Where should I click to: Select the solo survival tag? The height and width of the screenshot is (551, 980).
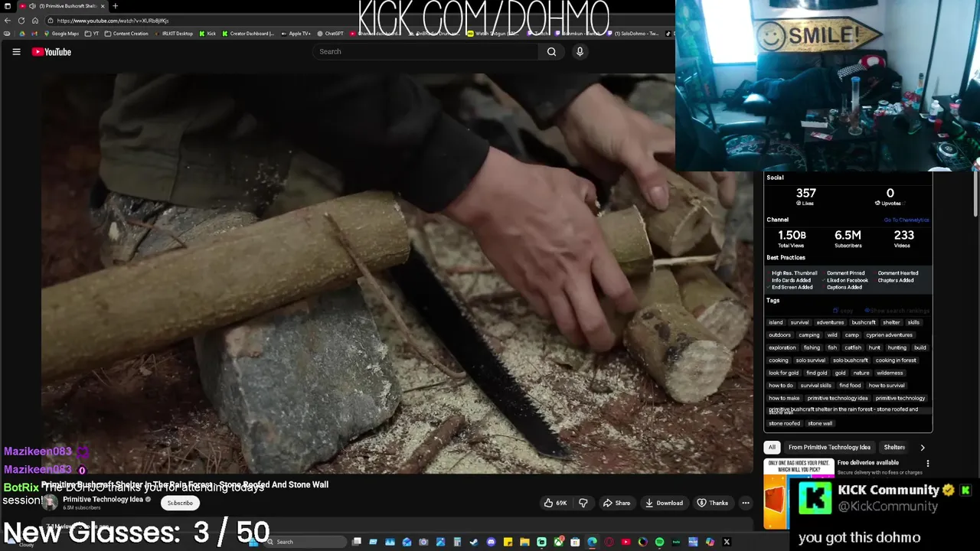[x=811, y=360]
